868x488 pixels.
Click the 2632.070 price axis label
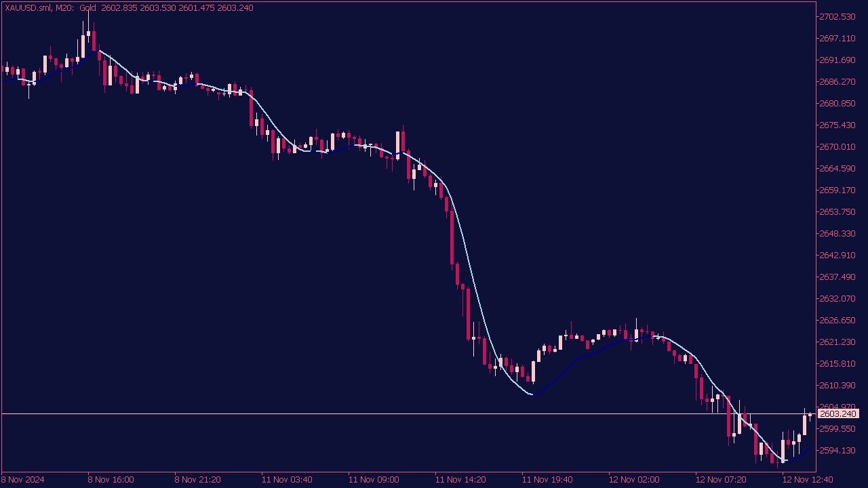coord(838,298)
